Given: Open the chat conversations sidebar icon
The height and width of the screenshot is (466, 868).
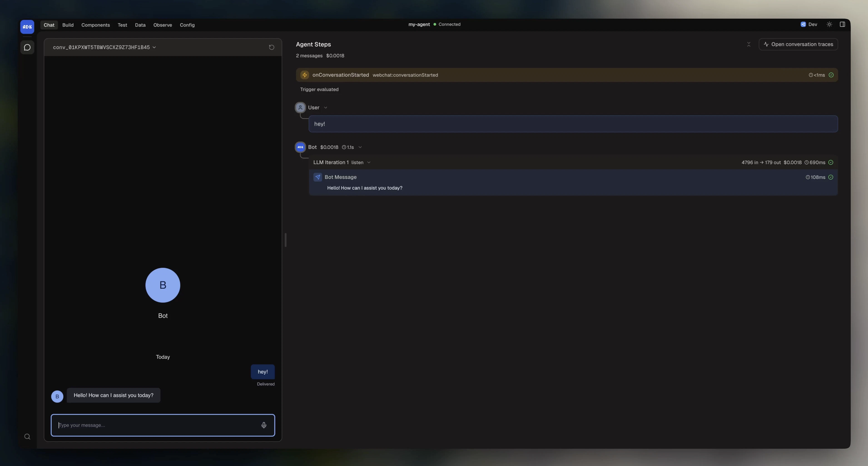Looking at the screenshot, I should click(x=27, y=48).
